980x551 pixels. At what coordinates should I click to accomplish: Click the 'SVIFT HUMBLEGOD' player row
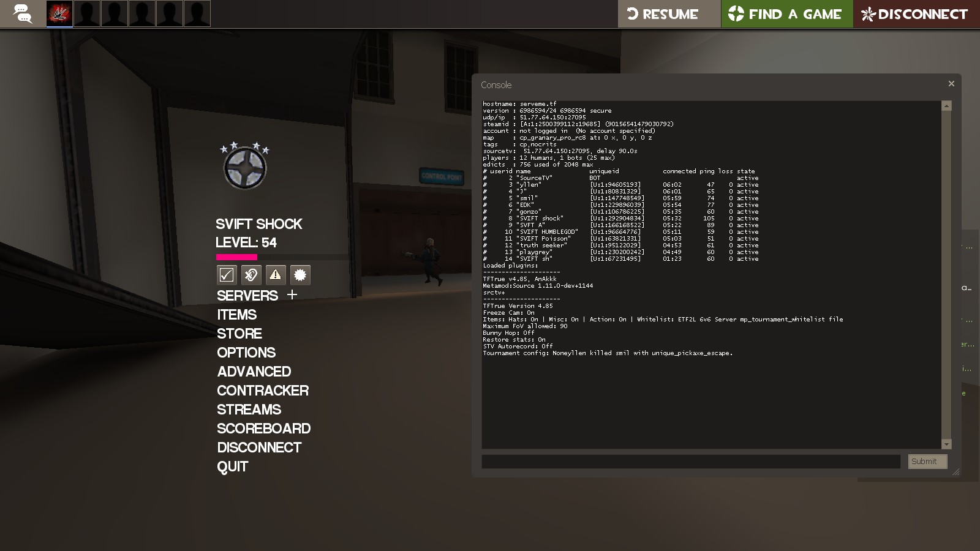620,232
